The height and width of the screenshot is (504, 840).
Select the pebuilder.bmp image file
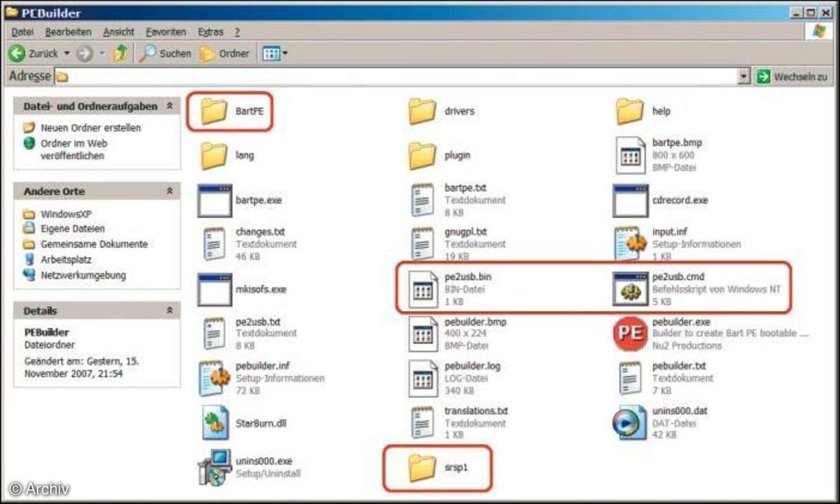(x=458, y=334)
